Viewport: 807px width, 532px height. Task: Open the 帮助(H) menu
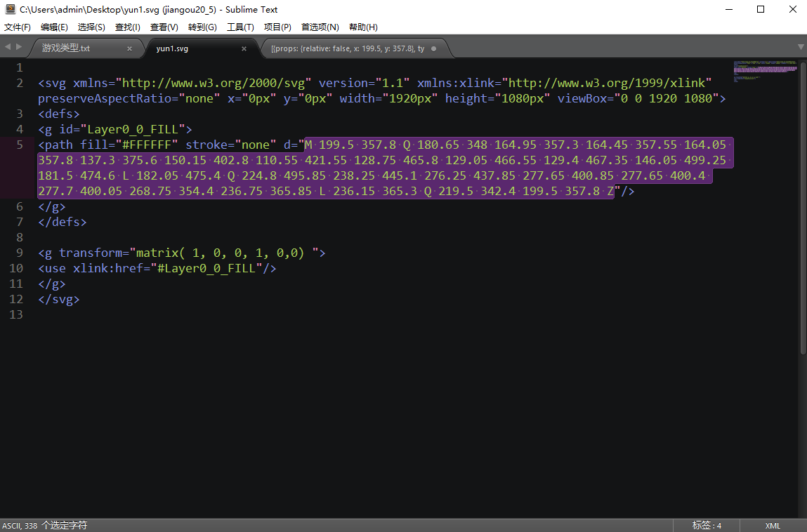(363, 27)
